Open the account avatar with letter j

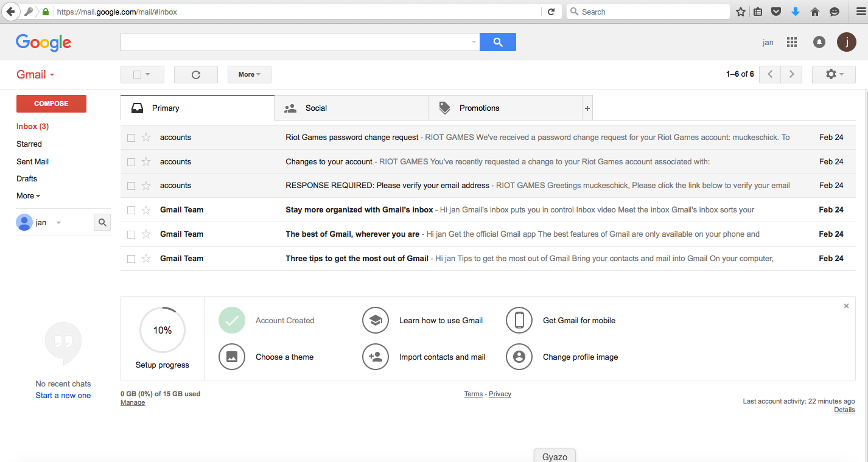point(847,42)
